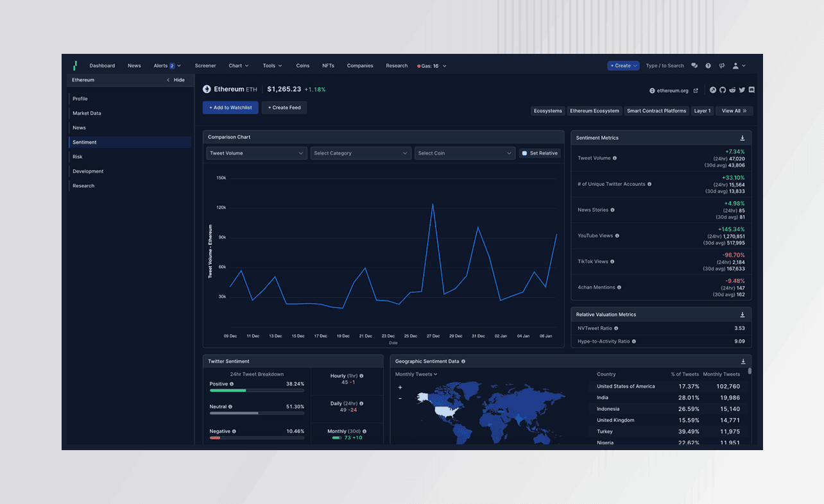Open the ethereum.org website link
The image size is (824, 504).
[673, 91]
